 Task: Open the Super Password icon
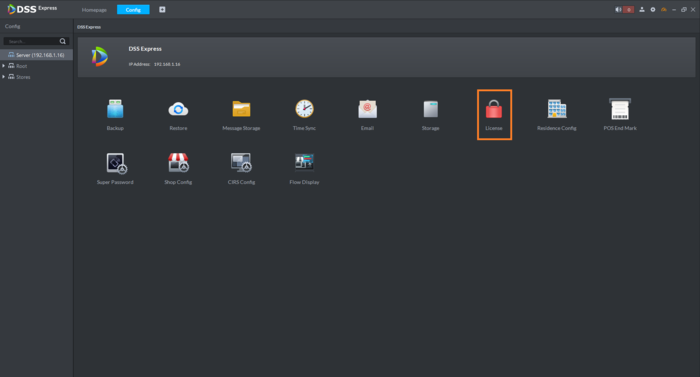coord(116,163)
